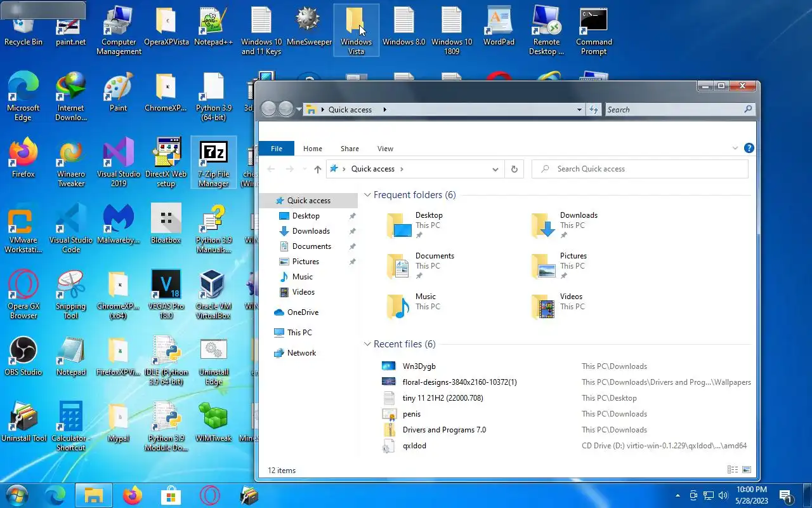
Task: Click the Search Quick access field
Action: pos(640,169)
